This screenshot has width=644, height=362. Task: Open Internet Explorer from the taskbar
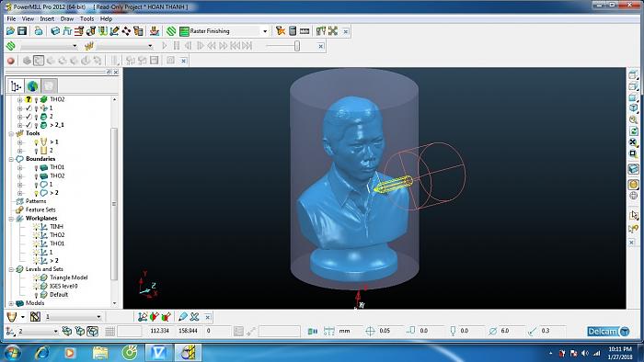[42, 353]
